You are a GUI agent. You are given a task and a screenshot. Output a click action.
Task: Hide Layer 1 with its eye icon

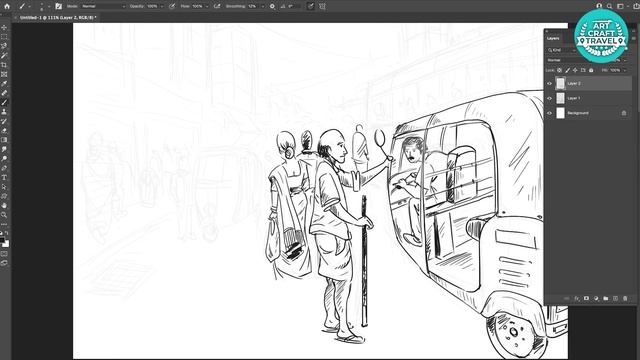point(549,98)
